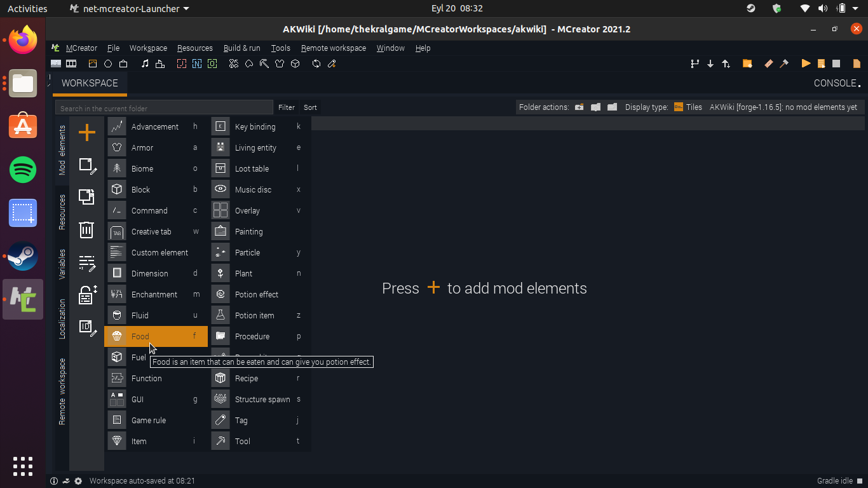Open the Variables side tab
Image resolution: width=868 pixels, height=488 pixels.
(62, 264)
